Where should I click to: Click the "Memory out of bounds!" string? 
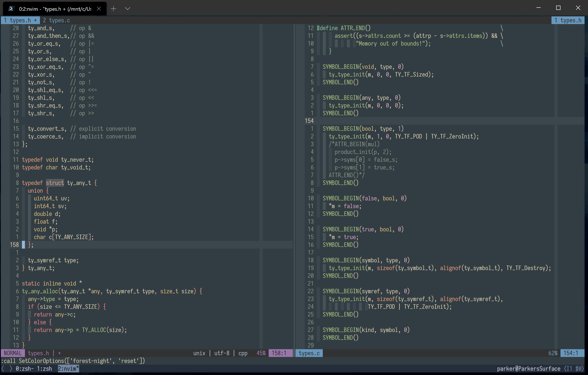390,43
